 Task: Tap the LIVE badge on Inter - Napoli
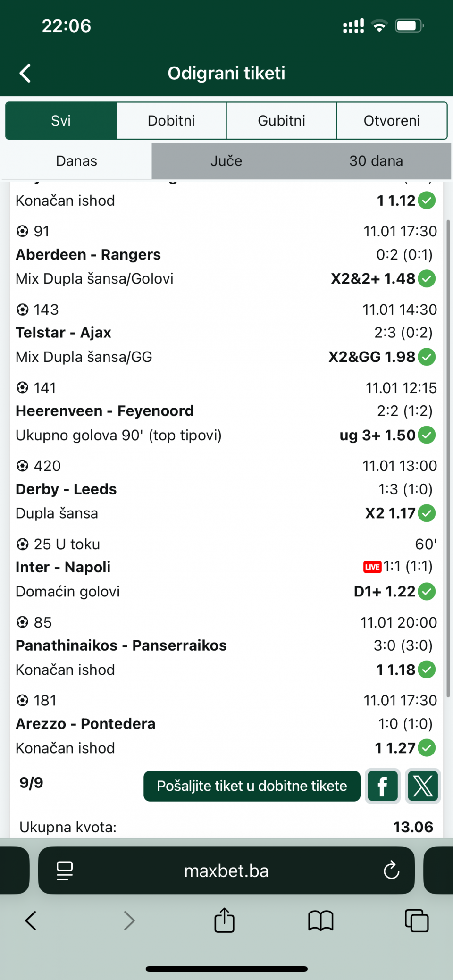coord(372,567)
